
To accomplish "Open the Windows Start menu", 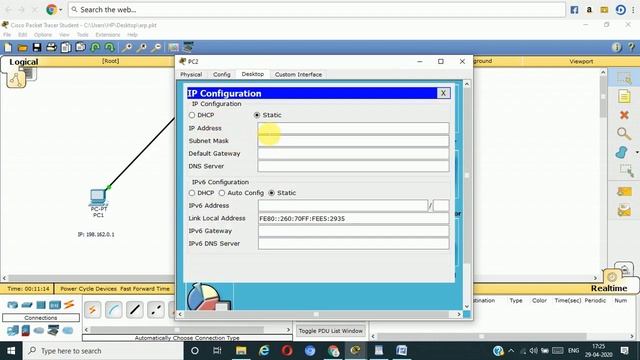I will pyautogui.click(x=11, y=351).
